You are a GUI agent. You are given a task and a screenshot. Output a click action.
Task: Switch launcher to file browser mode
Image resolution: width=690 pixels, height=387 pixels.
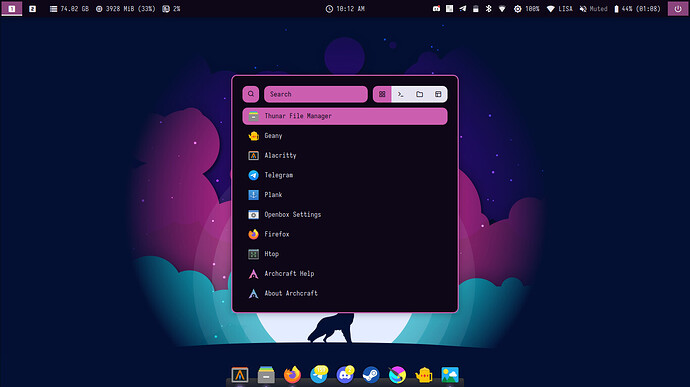click(419, 94)
